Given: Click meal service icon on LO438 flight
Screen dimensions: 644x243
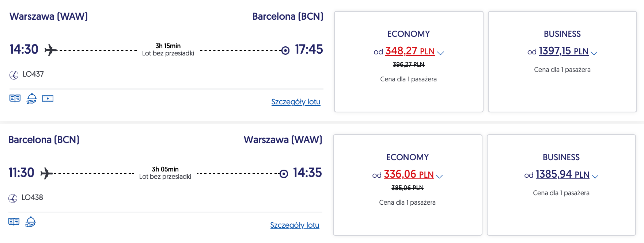Looking at the screenshot, I should tap(31, 222).
